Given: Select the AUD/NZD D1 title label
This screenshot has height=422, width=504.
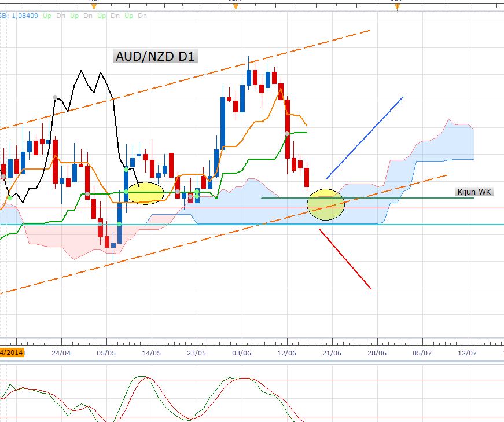Looking at the screenshot, I should (155, 56).
